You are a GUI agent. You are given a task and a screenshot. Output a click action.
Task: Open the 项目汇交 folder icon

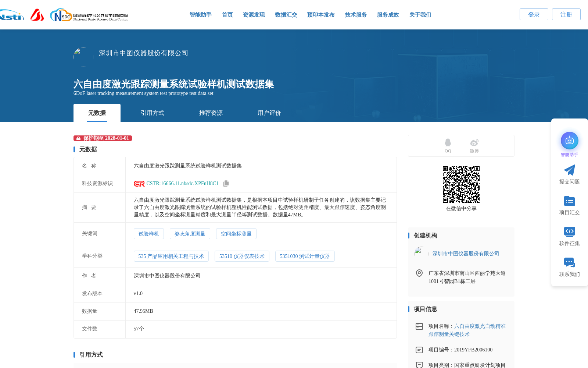[569, 201]
